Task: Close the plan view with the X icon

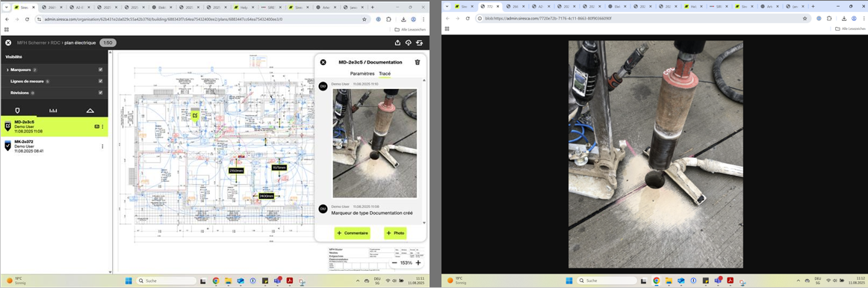Action: click(8, 43)
